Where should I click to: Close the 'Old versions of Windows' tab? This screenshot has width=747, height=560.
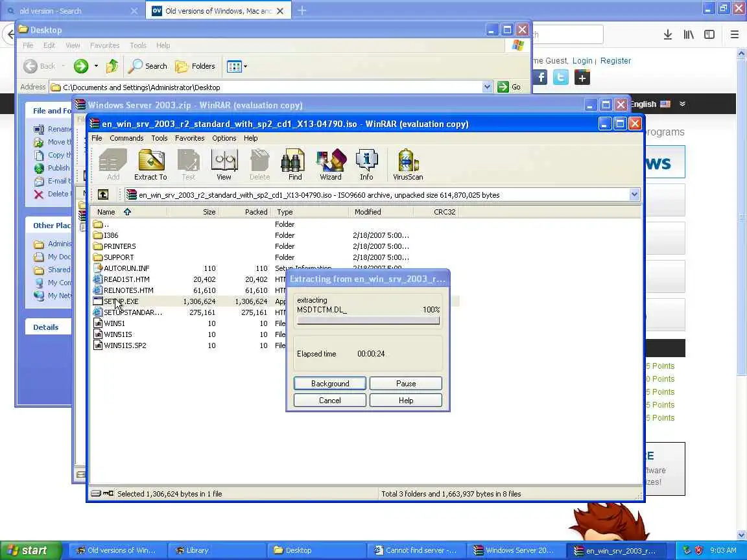tap(280, 11)
